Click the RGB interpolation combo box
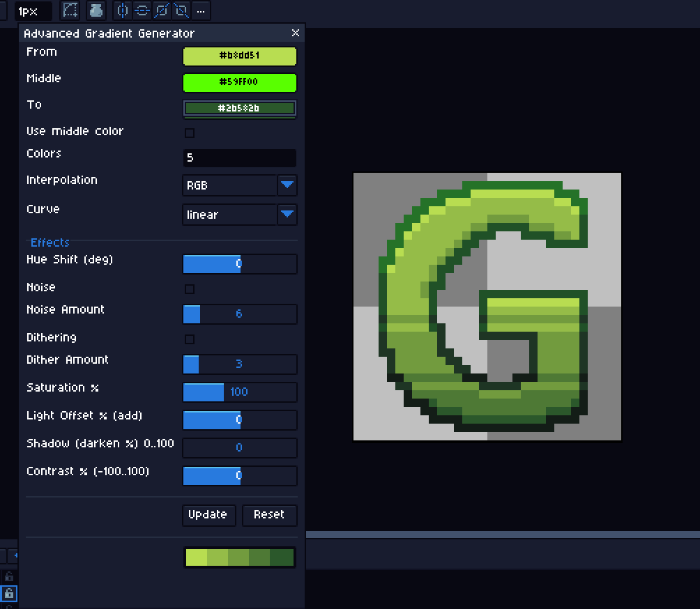This screenshot has width=700, height=609. point(230,185)
